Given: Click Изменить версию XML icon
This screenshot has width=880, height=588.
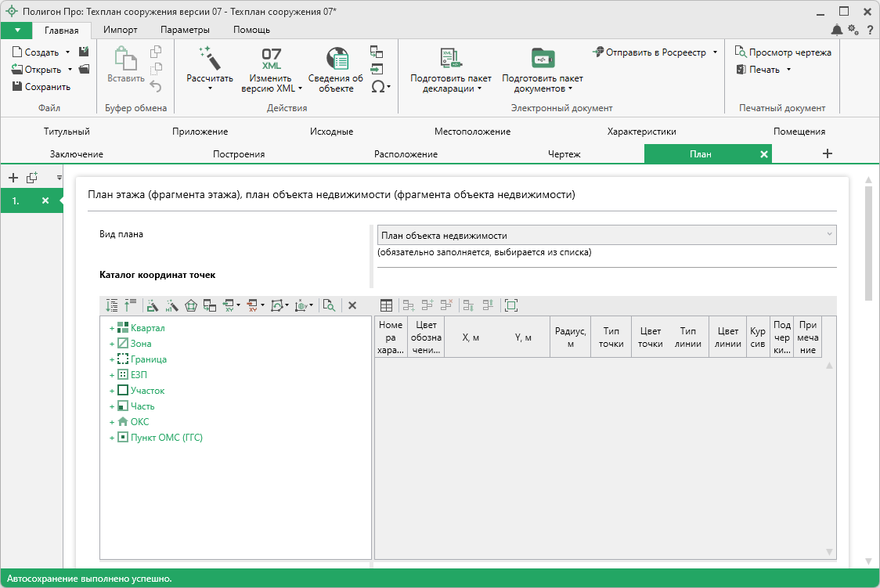Looking at the screenshot, I should tap(271, 59).
